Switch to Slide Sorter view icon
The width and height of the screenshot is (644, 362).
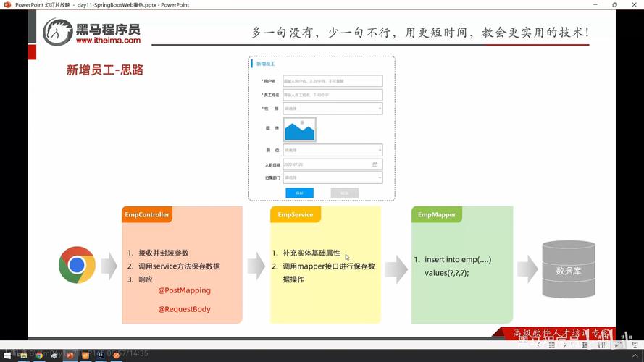[x=601, y=345]
